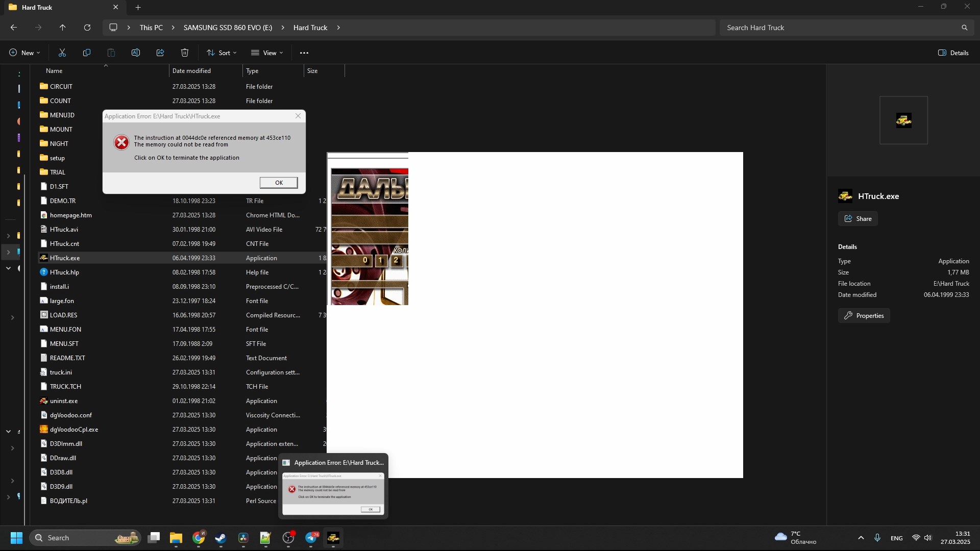Screen dimensions: 980x551
Task: Open Chrome from the taskbar
Action: [199, 538]
